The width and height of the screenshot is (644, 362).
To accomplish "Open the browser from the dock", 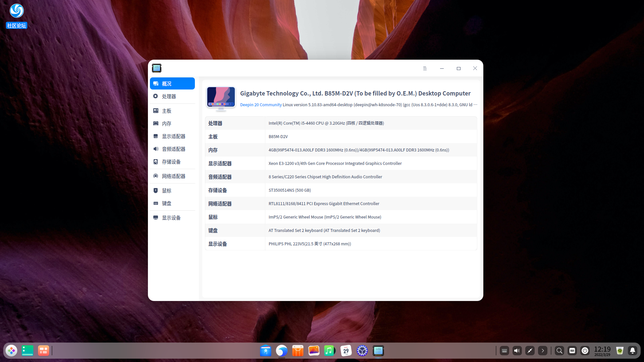I will coord(282,351).
